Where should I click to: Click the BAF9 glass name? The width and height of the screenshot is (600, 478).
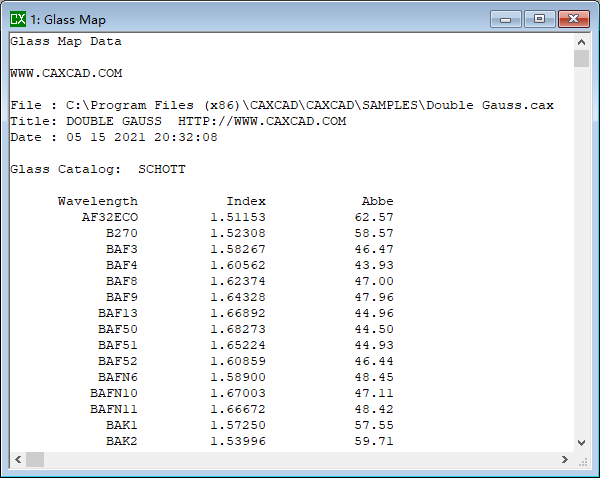click(122, 297)
